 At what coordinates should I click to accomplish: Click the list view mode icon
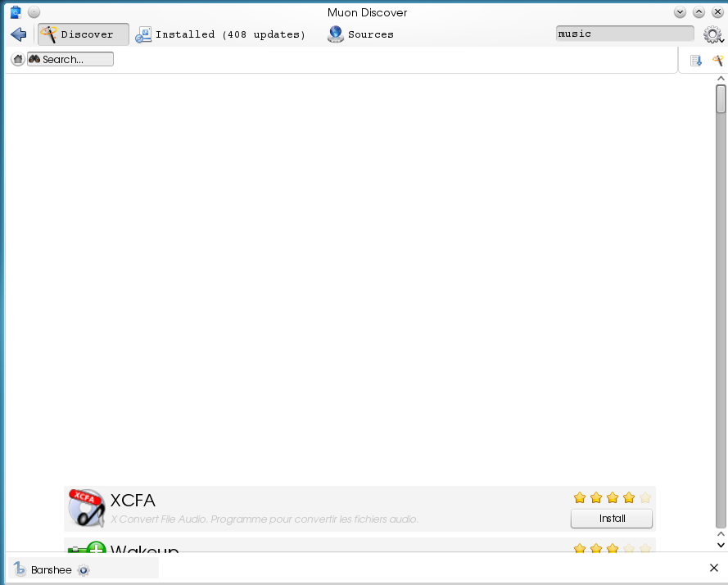tap(696, 61)
